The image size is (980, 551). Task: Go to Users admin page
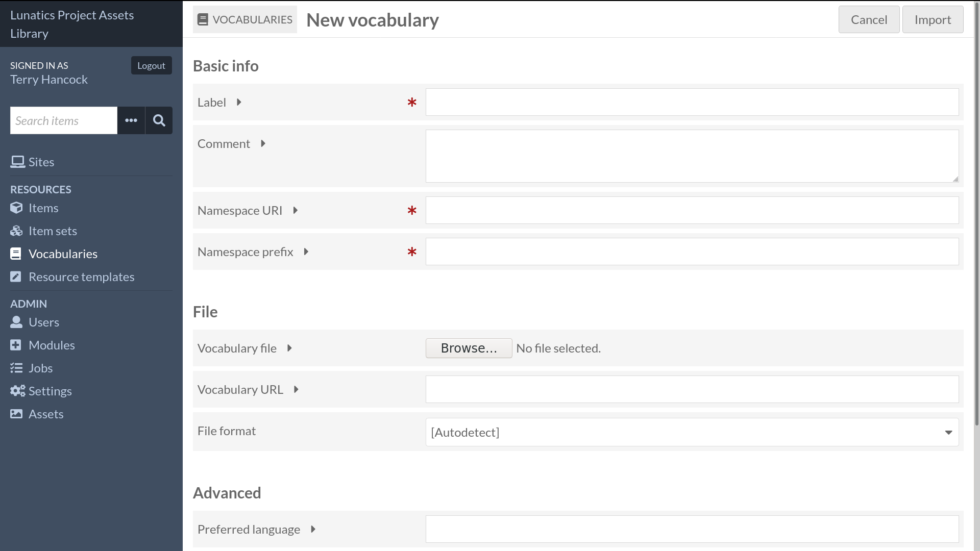[x=44, y=322]
